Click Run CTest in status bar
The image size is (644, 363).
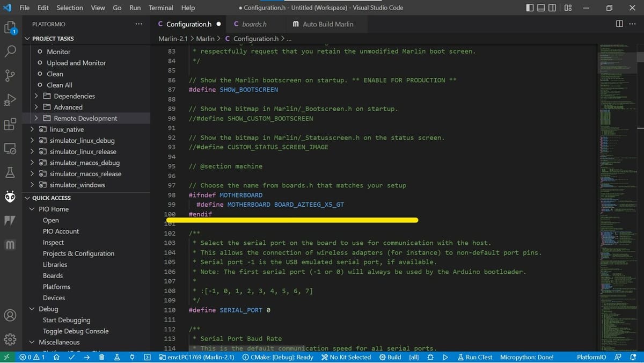(x=475, y=357)
